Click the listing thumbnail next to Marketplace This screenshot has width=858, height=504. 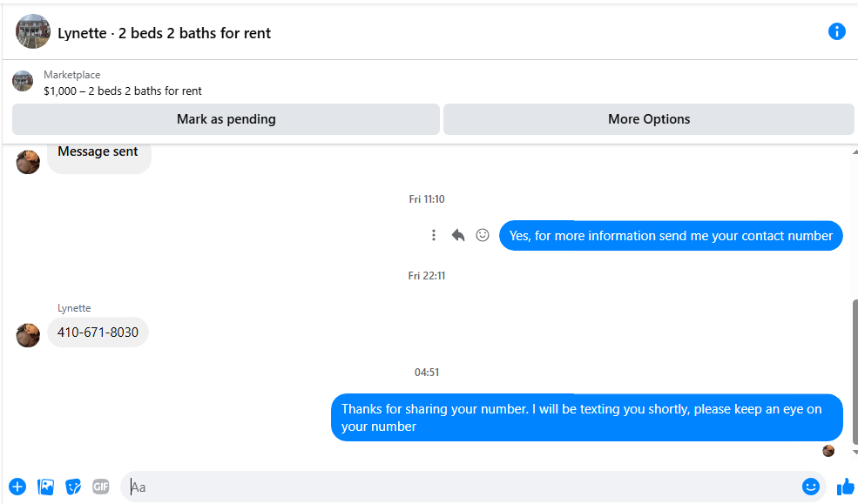[x=23, y=82]
